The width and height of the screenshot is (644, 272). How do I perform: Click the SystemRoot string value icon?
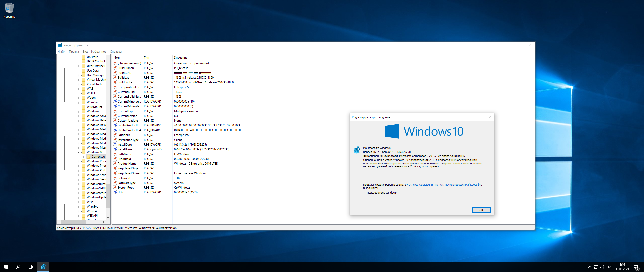115,187
